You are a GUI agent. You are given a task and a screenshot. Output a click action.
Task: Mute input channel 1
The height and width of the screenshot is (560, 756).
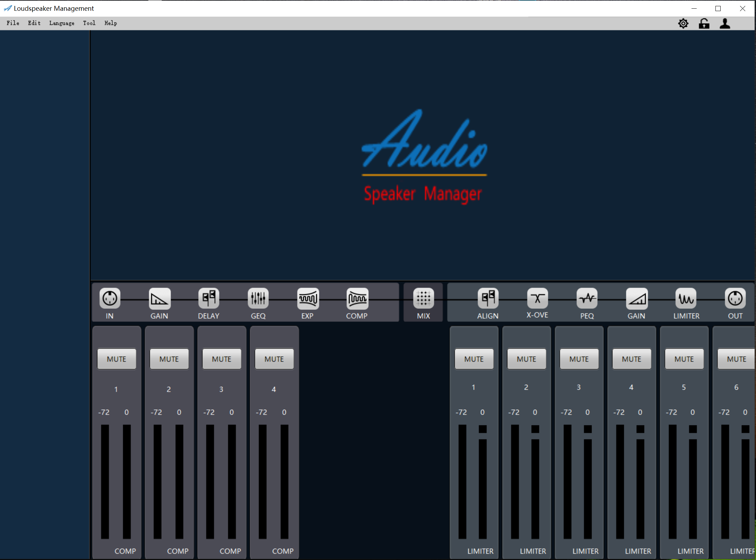point(117,359)
